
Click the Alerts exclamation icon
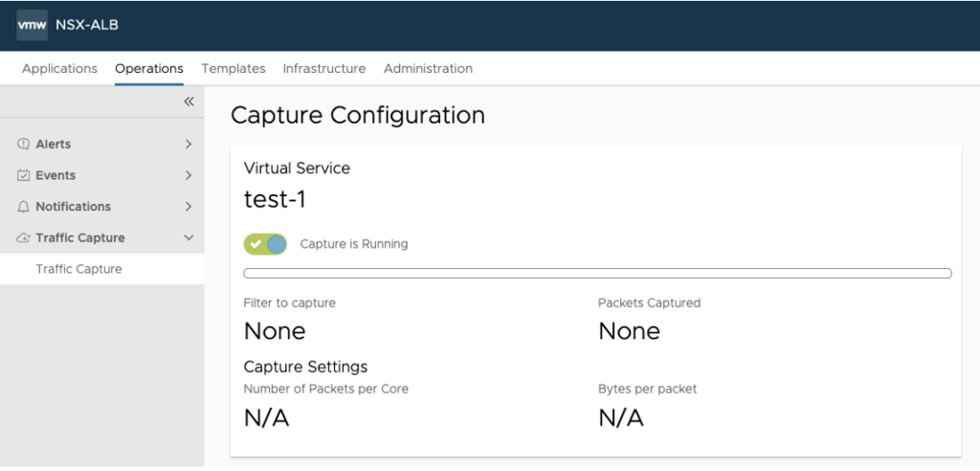pyautogui.click(x=24, y=144)
